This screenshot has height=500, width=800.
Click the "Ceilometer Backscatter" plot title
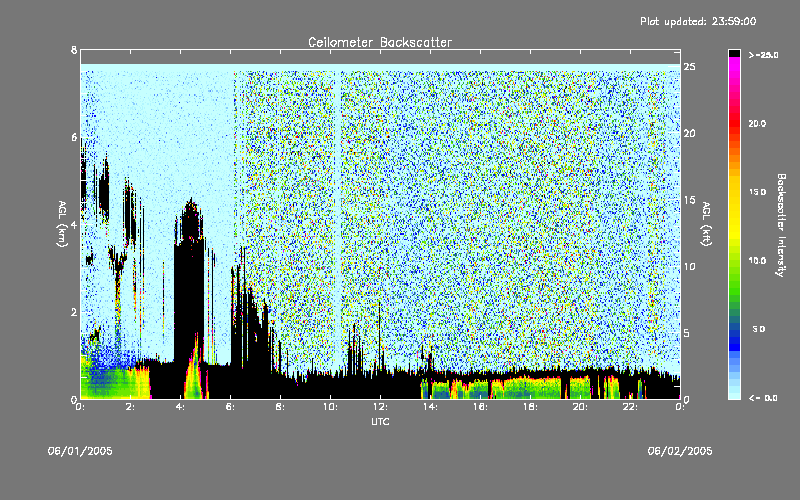[380, 42]
